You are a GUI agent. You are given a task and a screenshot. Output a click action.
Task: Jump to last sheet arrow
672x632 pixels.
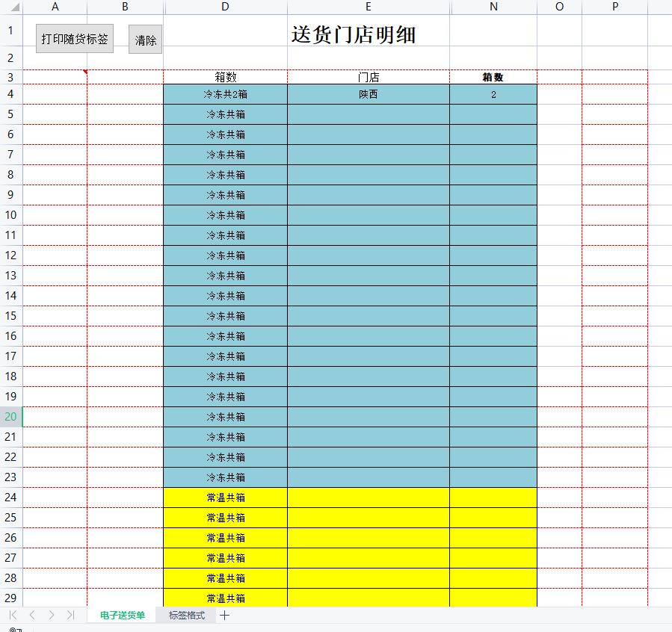point(71,616)
